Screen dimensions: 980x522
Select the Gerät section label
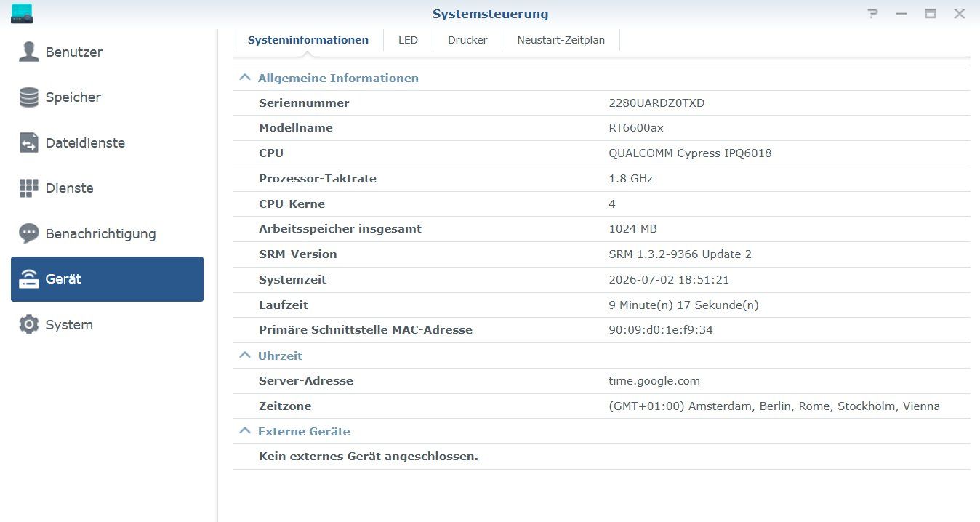(x=63, y=279)
